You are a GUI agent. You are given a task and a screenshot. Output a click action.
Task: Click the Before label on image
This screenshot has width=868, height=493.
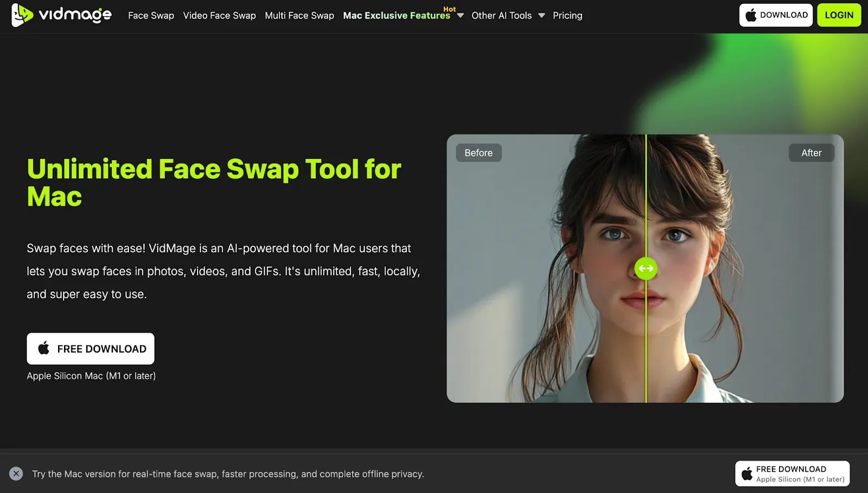pos(478,153)
